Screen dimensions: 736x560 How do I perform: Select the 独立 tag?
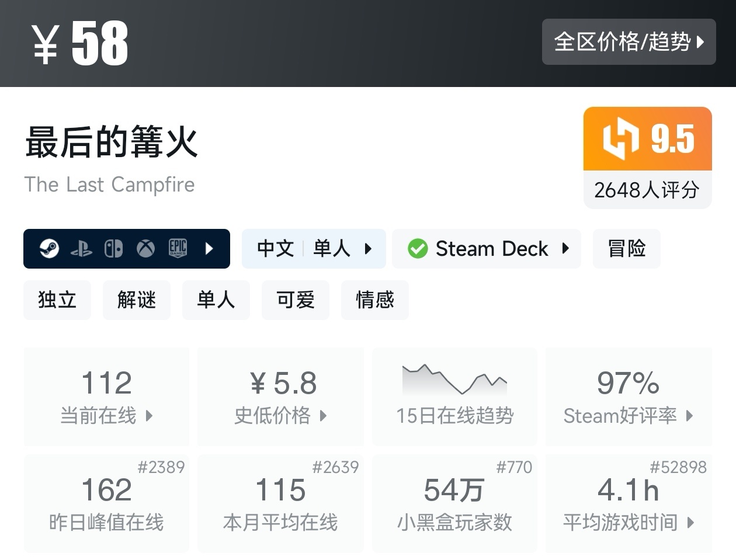click(x=57, y=300)
